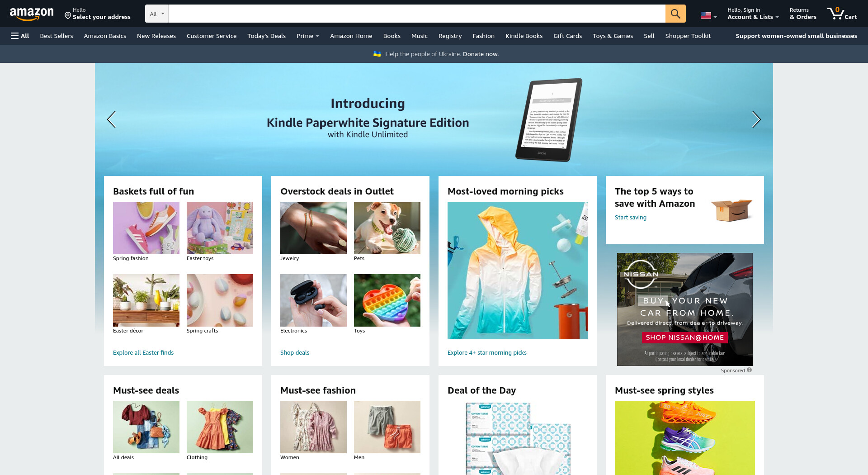Go to Books section
This screenshot has height=475, width=868.
click(x=392, y=36)
